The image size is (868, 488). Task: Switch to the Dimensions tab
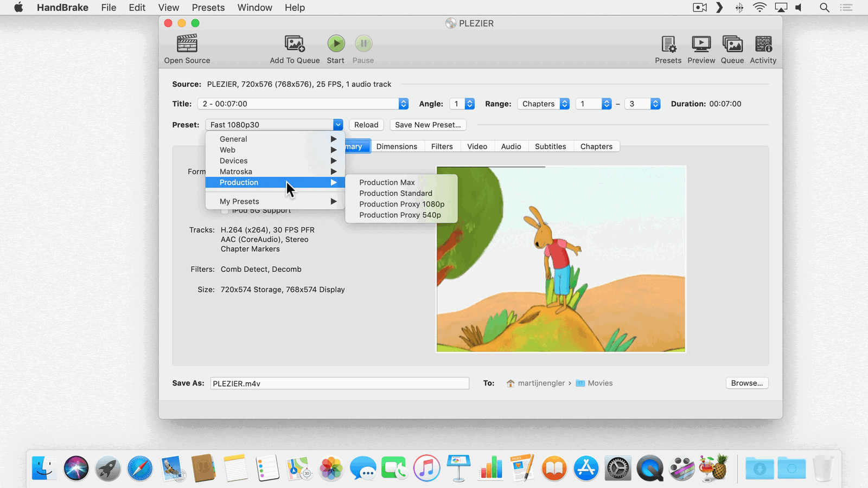[397, 146]
